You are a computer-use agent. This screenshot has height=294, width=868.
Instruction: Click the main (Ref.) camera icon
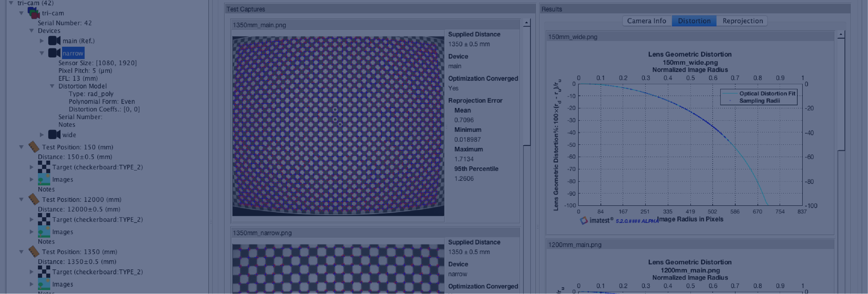click(54, 41)
